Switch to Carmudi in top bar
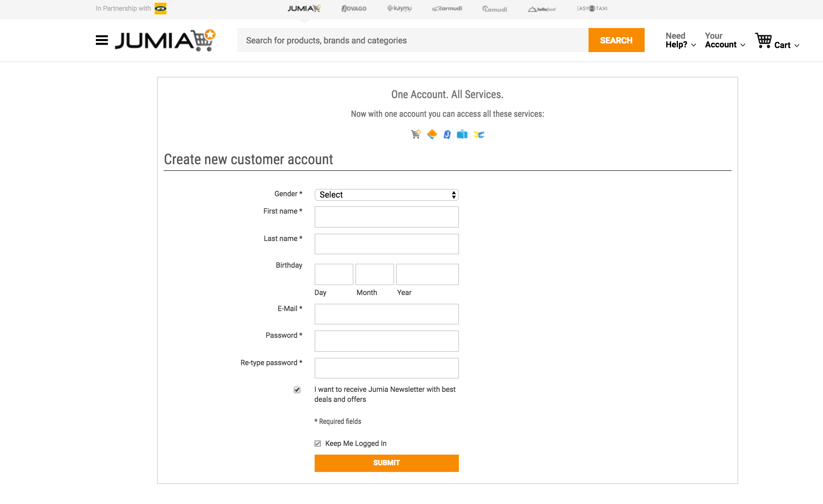Screen dimensions: 823x504 pyautogui.click(x=447, y=8)
